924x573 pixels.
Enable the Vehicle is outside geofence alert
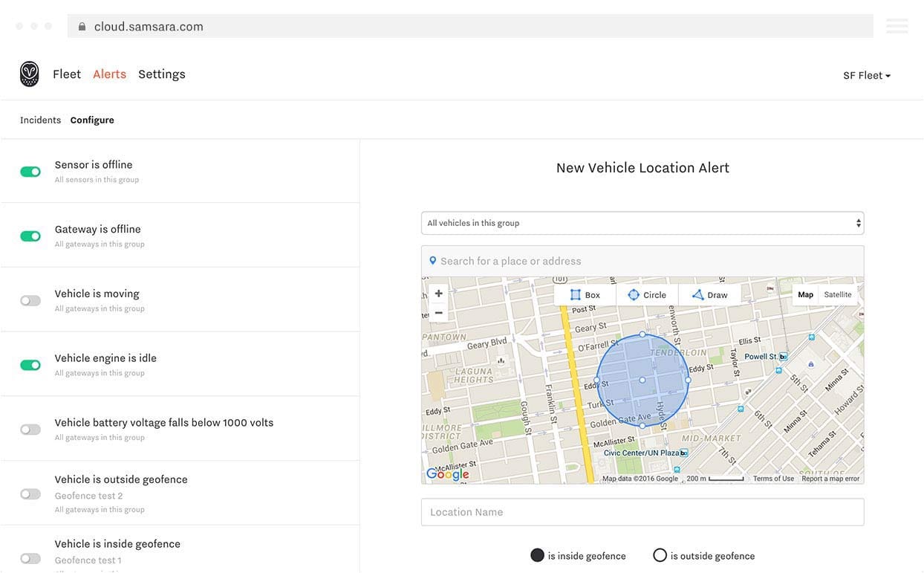click(30, 494)
